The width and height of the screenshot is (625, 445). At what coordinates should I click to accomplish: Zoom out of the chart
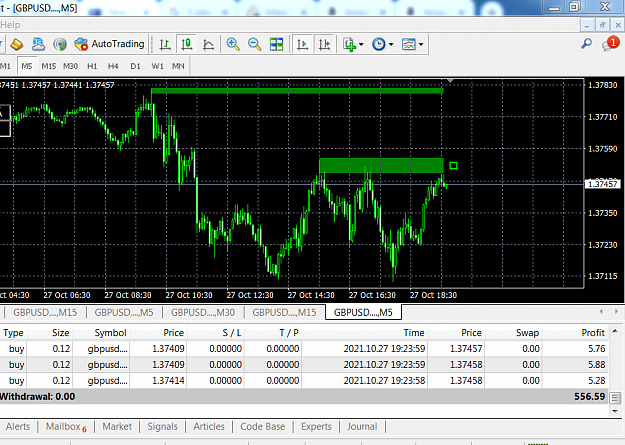(254, 44)
